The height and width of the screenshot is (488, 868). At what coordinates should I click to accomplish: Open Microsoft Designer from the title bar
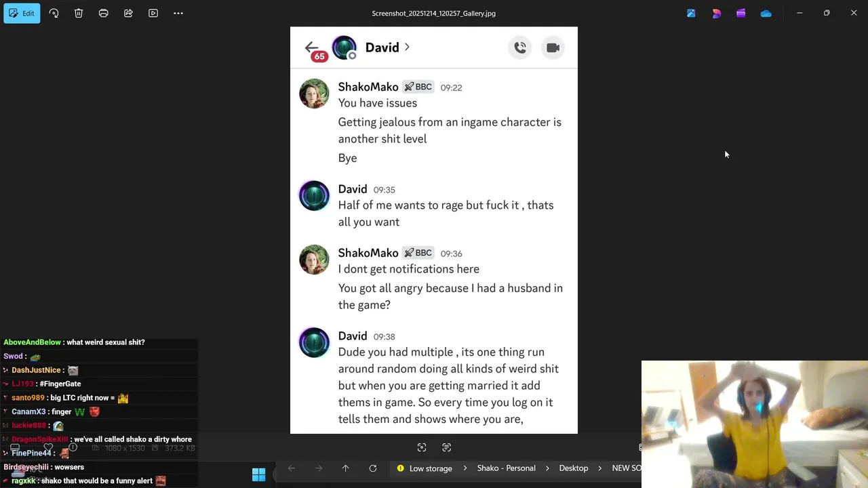click(x=716, y=13)
